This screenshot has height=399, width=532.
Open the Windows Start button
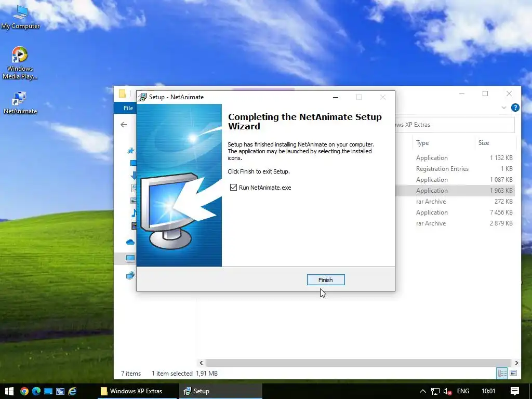[x=9, y=391]
